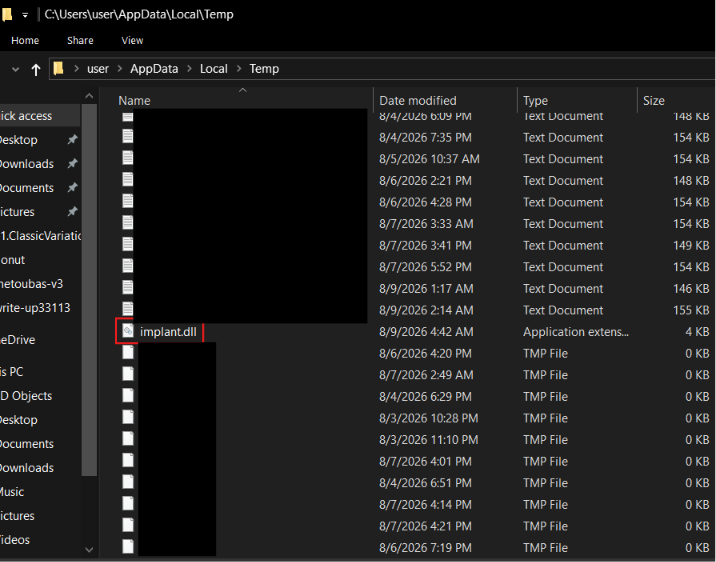The image size is (716, 562).
Task: Sort by Date modified column header
Action: [x=418, y=100]
